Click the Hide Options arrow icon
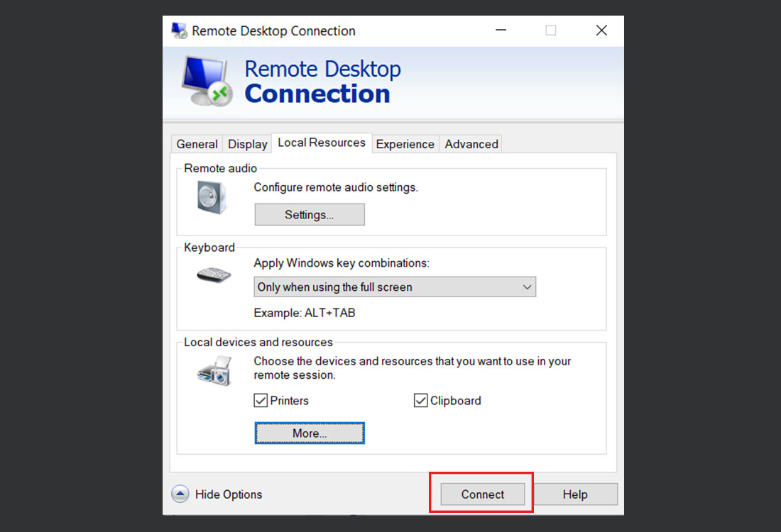Viewport: 781px width, 532px height. click(x=180, y=494)
